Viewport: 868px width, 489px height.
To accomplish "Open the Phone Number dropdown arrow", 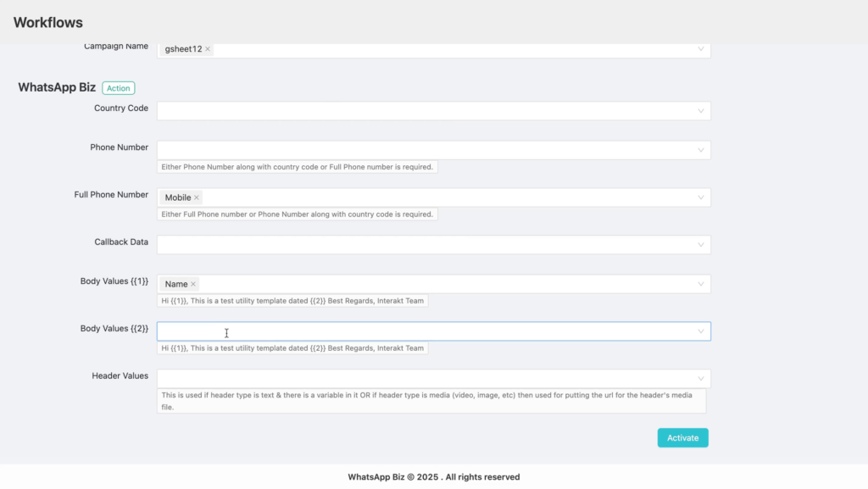I will click(x=700, y=151).
